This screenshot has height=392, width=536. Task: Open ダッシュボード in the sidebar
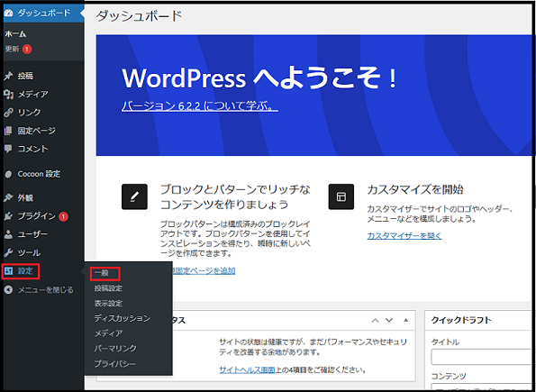click(x=44, y=13)
